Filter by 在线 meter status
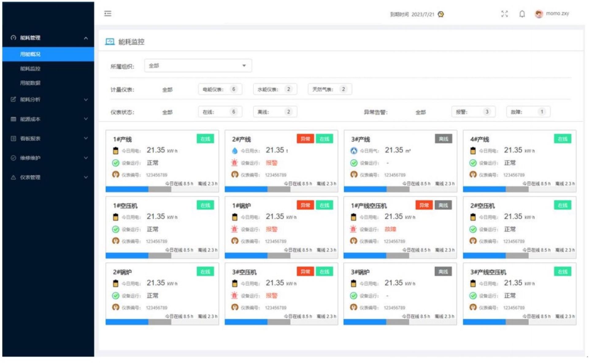This screenshot has width=589, height=364. coord(220,112)
